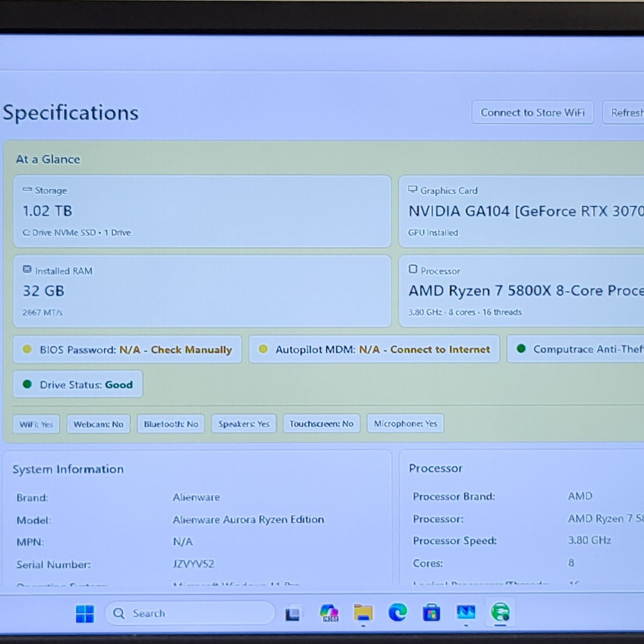Click the Microphone: Yes tag

[405, 424]
